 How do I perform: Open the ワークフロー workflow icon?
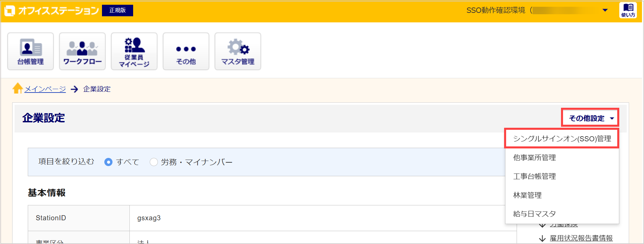(82, 52)
